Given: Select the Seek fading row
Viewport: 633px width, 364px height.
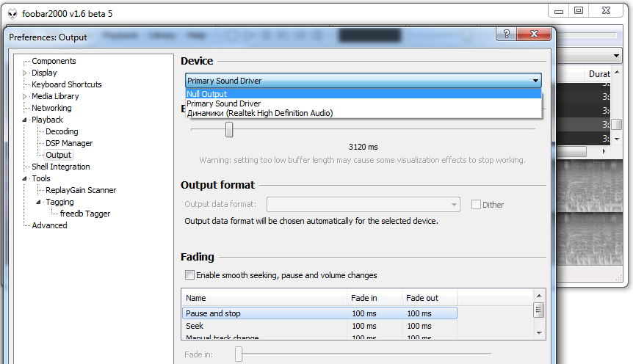Looking at the screenshot, I should coord(319,326).
